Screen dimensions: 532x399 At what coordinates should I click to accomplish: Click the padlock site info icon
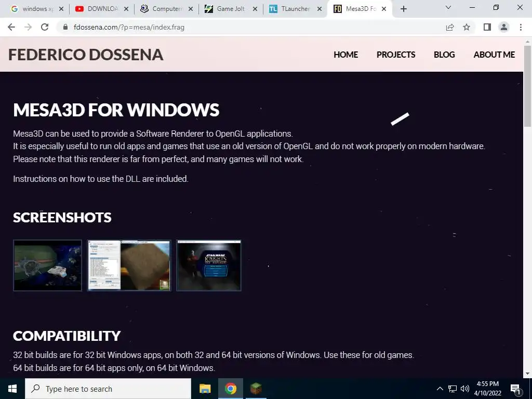click(x=65, y=27)
